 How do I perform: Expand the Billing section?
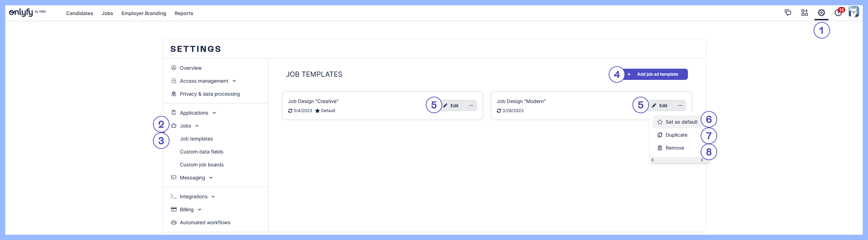pos(190,210)
